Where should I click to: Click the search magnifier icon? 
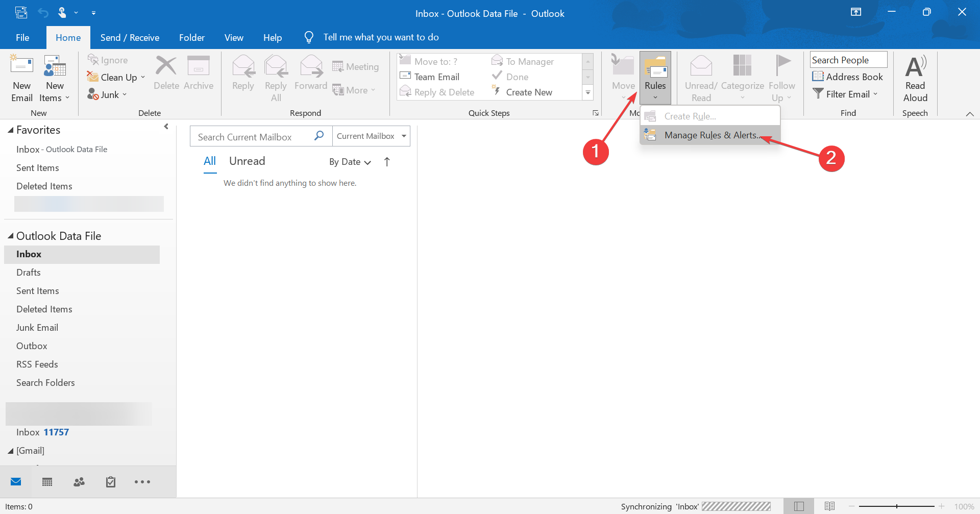tap(319, 136)
